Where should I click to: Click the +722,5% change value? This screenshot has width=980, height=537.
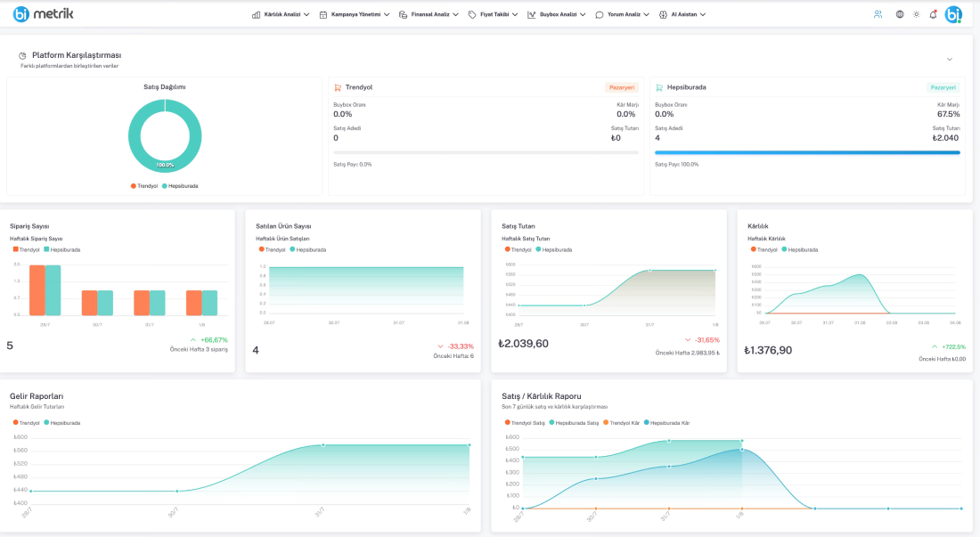[x=954, y=346]
